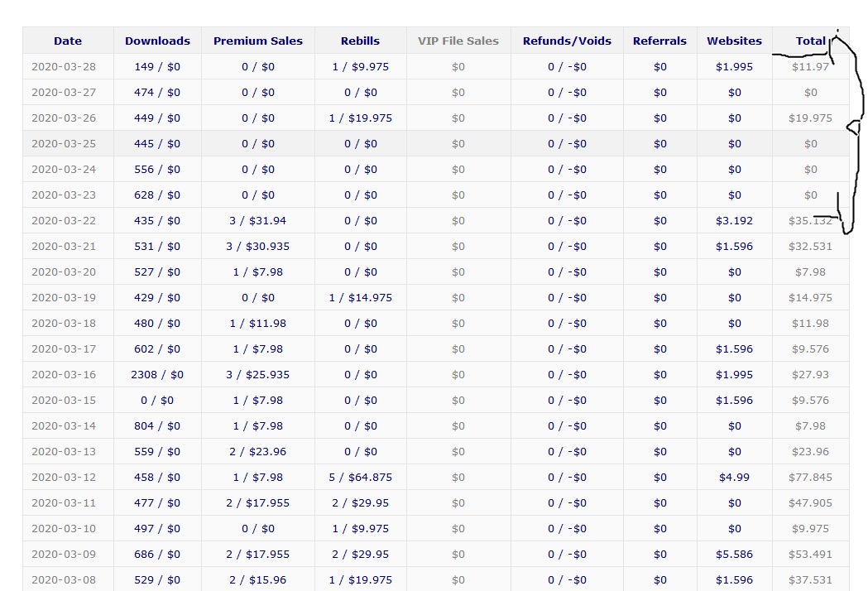This screenshot has width=868, height=591.
Task: Select the date 2020-03-11
Action: click(x=64, y=503)
